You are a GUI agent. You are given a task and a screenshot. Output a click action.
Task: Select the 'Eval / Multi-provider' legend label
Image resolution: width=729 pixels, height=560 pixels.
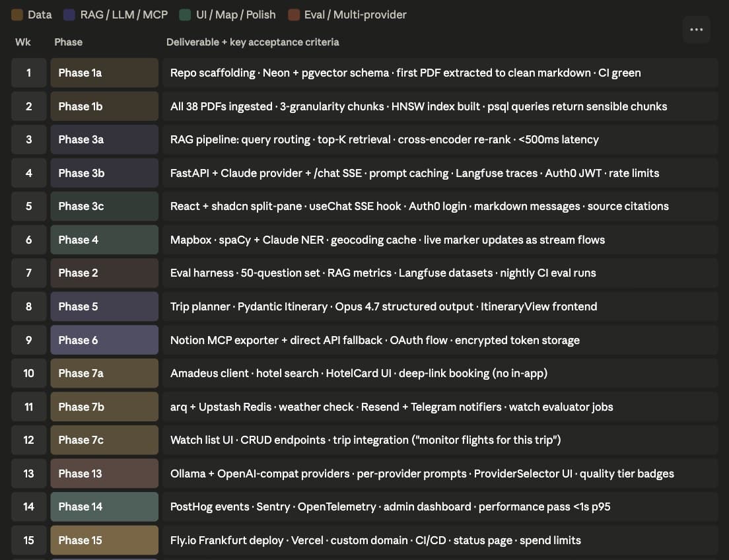pyautogui.click(x=355, y=15)
